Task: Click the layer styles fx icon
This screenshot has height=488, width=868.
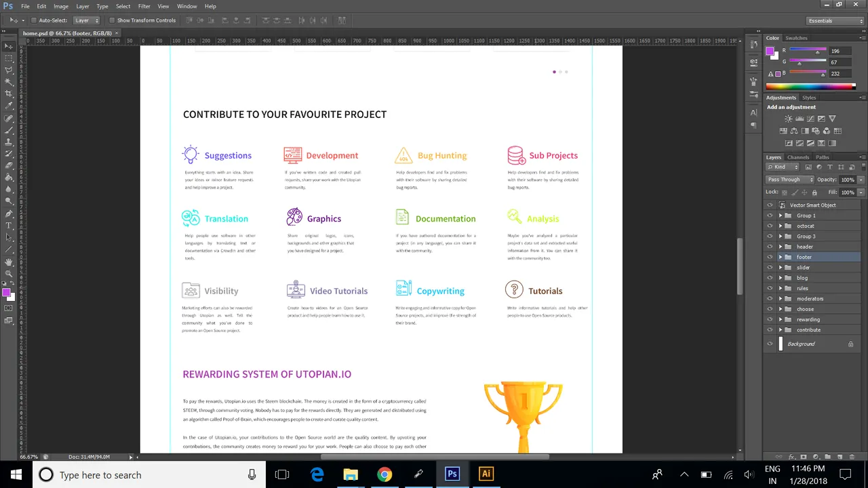Action: [x=791, y=457]
